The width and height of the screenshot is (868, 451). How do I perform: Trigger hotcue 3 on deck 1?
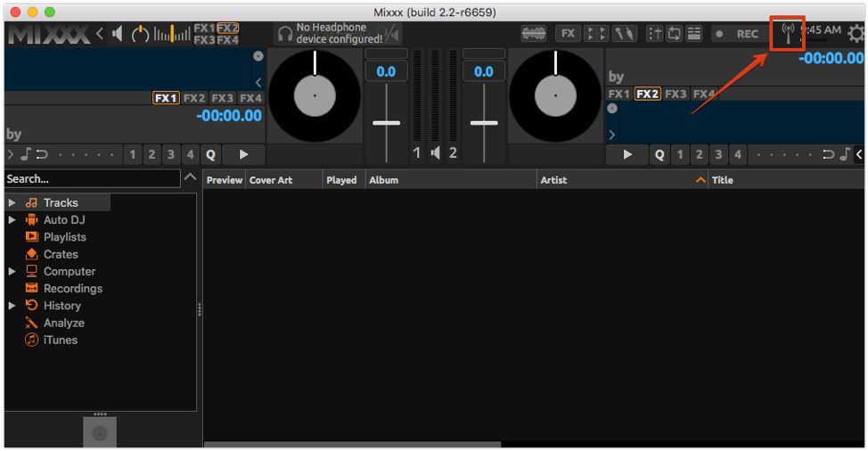point(171,154)
